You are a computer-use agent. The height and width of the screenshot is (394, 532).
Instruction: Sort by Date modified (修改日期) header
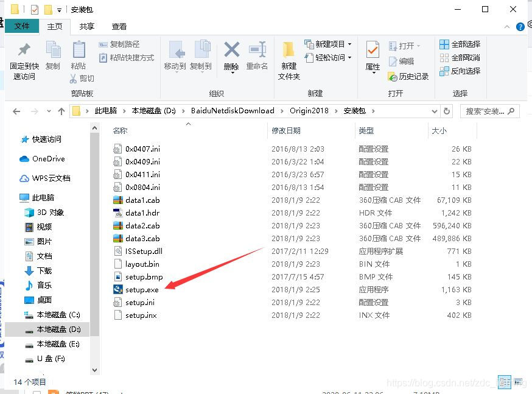point(286,131)
